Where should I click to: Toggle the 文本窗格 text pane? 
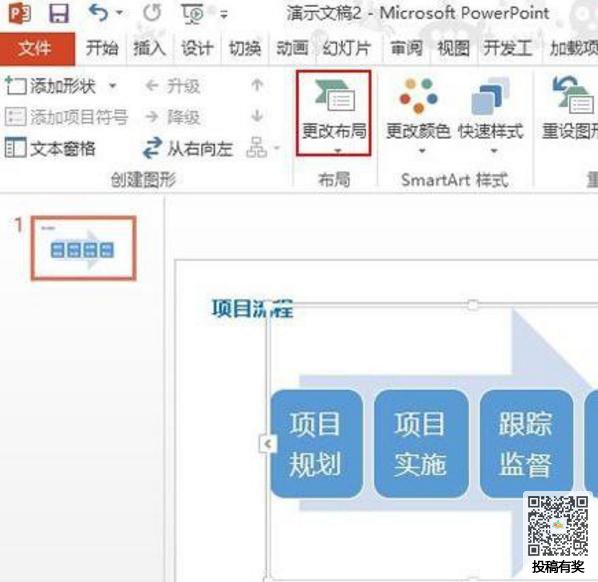50,148
